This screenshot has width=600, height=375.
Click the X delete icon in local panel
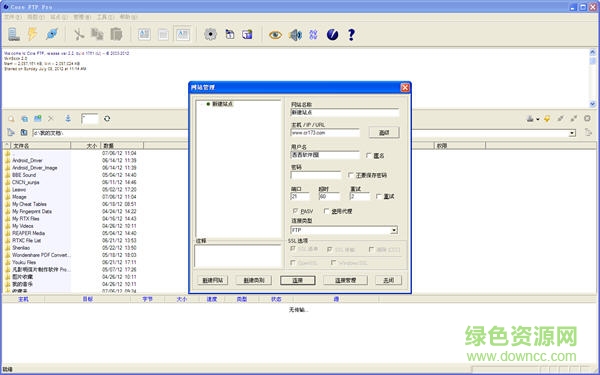pos(51,119)
